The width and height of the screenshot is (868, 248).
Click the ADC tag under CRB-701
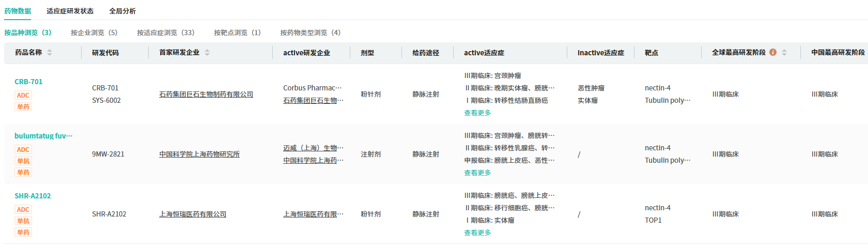pos(23,96)
